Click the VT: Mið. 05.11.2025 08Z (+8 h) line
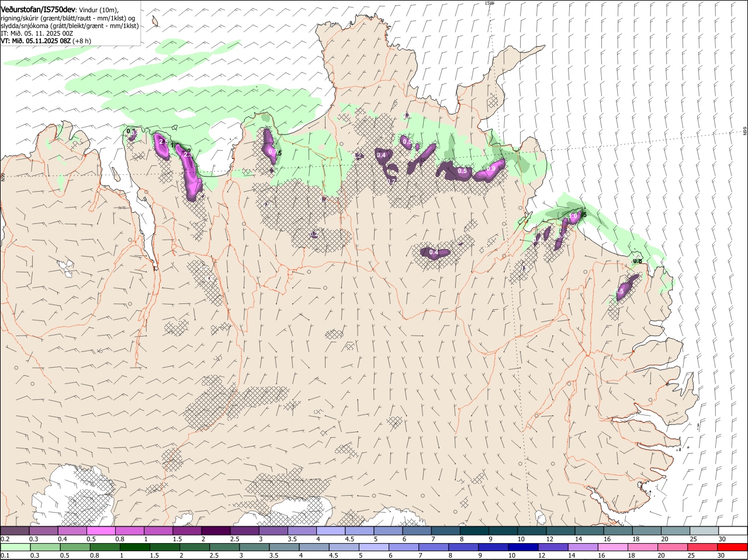Screen dimensions: 748x560 click(x=46, y=41)
